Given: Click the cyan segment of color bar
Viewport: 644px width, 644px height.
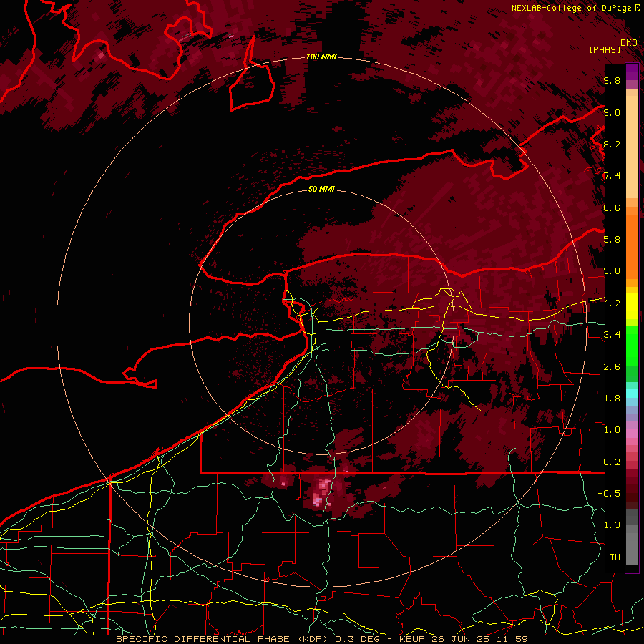Looking at the screenshot, I should click(x=632, y=394).
